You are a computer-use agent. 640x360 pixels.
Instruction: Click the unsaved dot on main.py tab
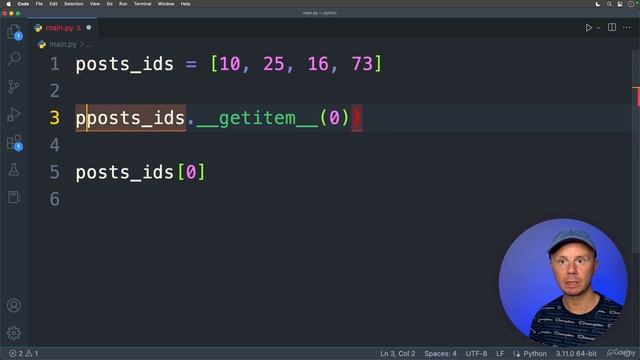89,27
